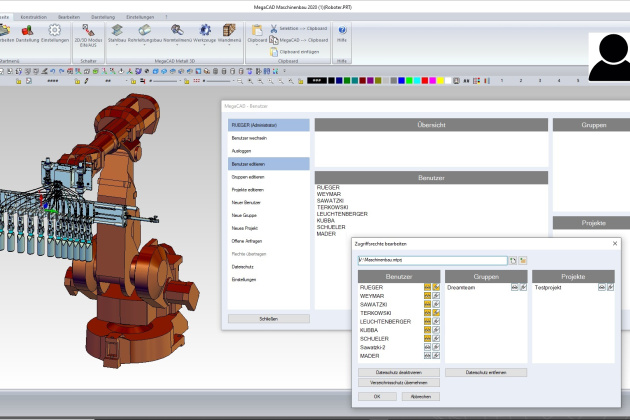Toggle write permission icon for MADER

tap(436, 355)
